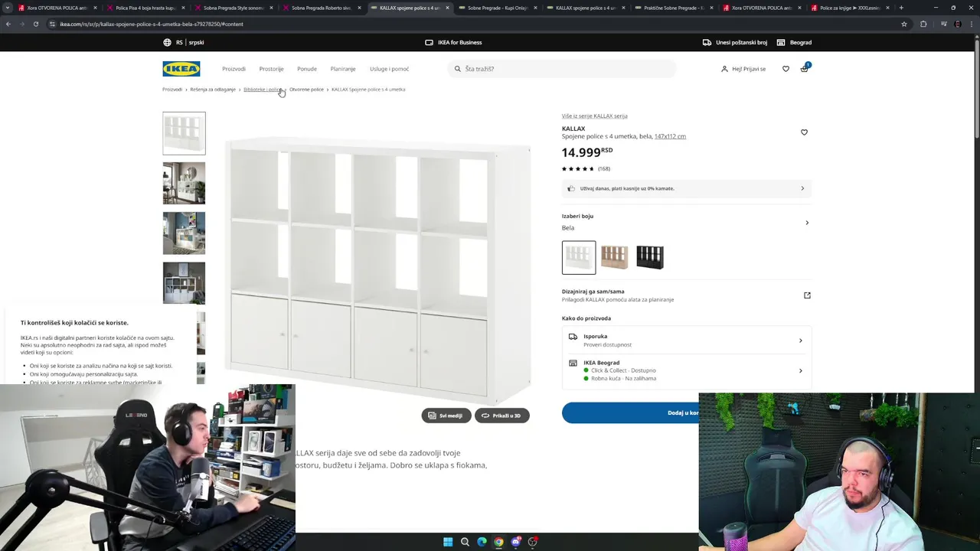Click the Chrome taskbar icon
The image size is (980, 551).
[498, 542]
